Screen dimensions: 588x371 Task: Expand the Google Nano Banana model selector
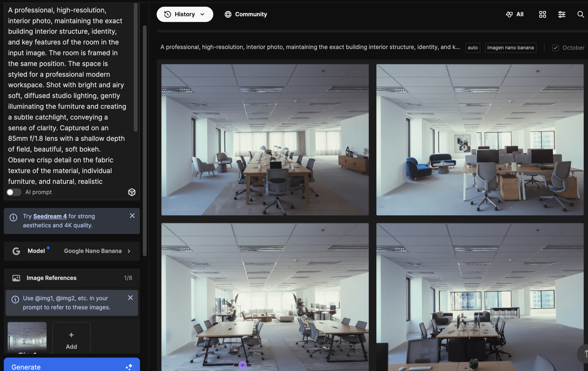click(97, 251)
